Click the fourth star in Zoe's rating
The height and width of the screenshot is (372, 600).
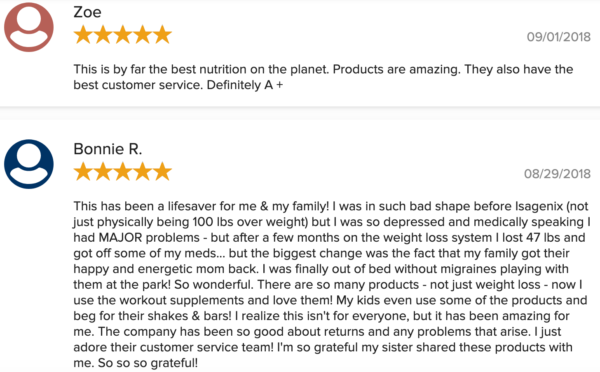pos(143,34)
